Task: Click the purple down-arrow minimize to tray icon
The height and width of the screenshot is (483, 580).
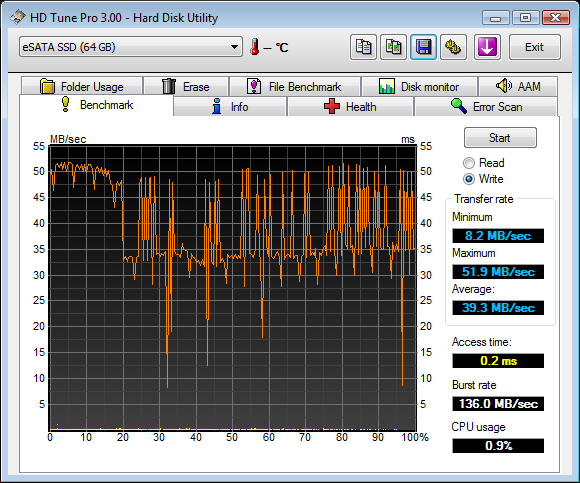Action: pyautogui.click(x=487, y=47)
